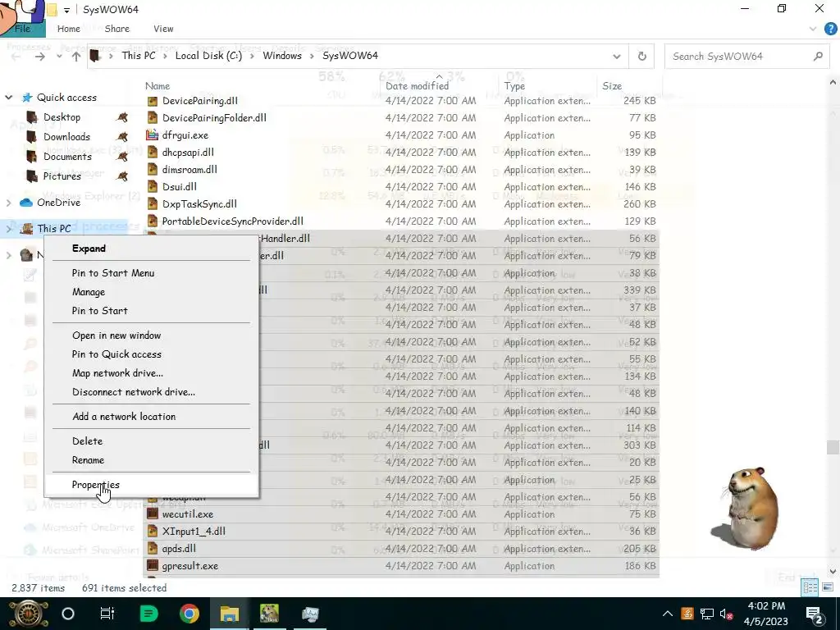840x630 pixels.
Task: Open Task View on taskbar
Action: 107,614
